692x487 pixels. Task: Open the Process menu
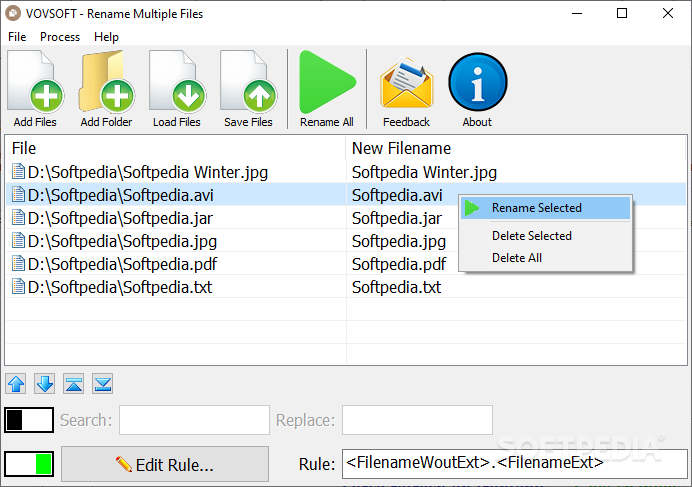coord(60,37)
